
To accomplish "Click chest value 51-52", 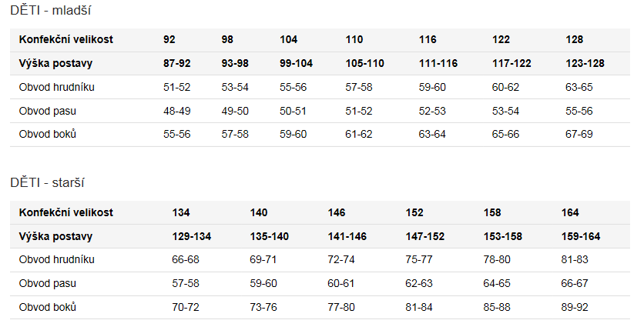I will pyautogui.click(x=176, y=87).
